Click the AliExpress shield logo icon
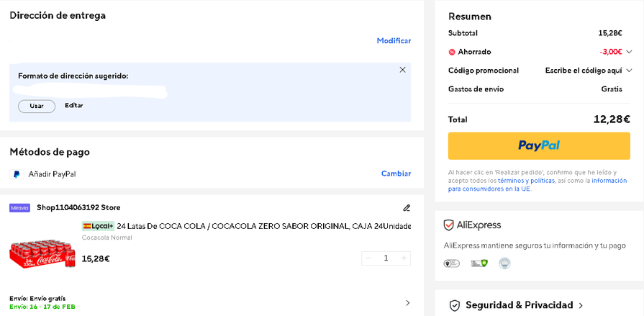 click(x=448, y=225)
